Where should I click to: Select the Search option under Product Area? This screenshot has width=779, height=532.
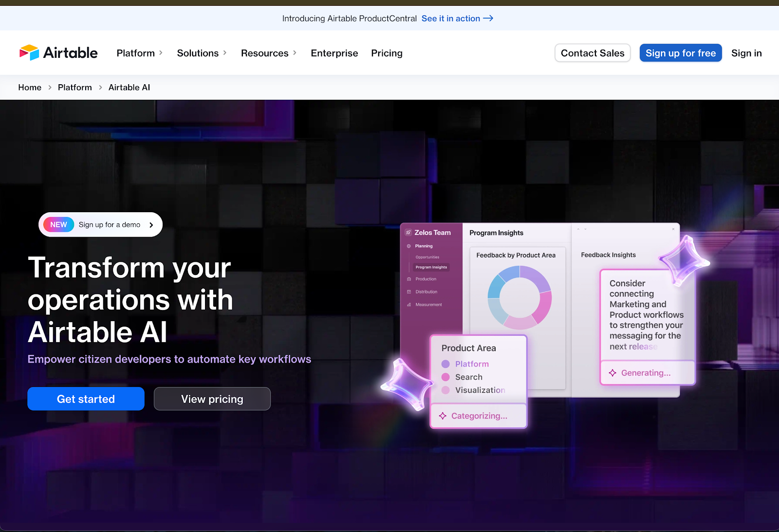coord(469,377)
